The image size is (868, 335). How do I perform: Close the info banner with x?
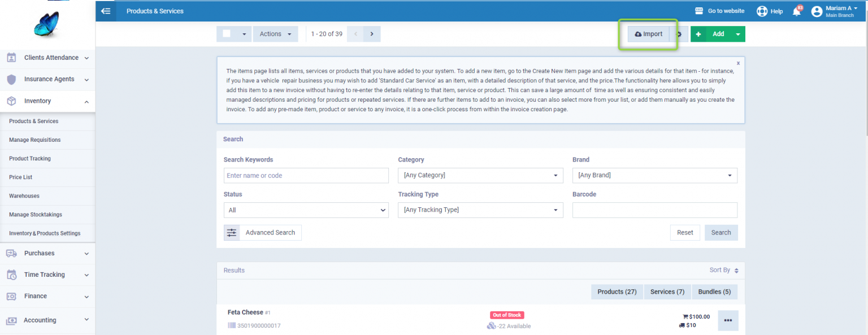pos(738,63)
